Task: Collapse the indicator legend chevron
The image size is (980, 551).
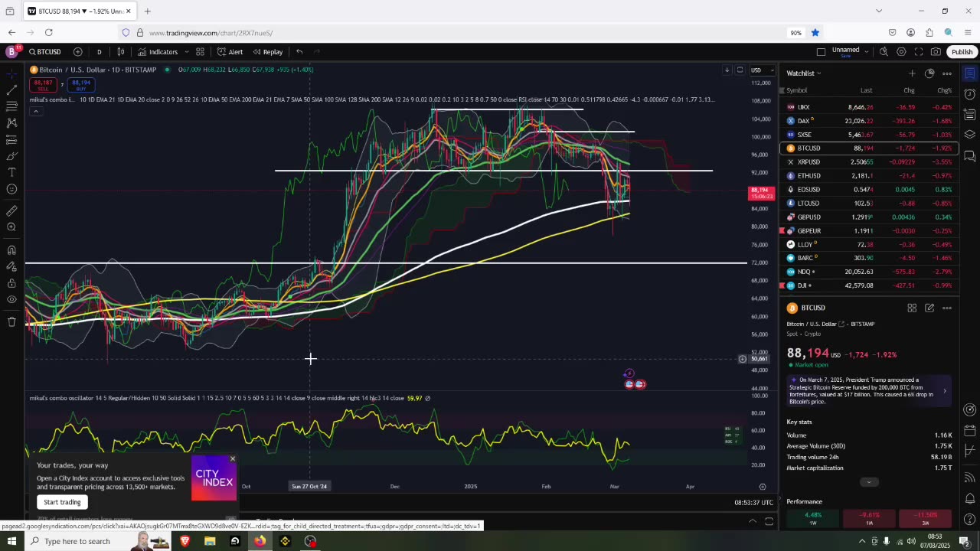Action: pos(35,112)
